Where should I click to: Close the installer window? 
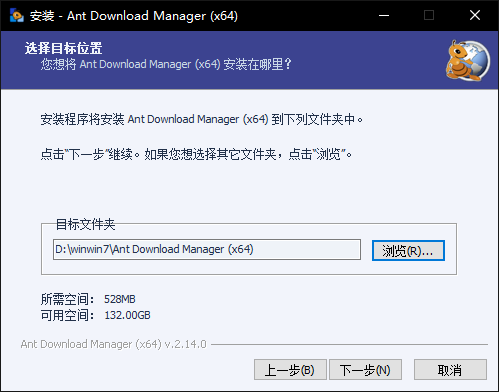click(x=475, y=15)
